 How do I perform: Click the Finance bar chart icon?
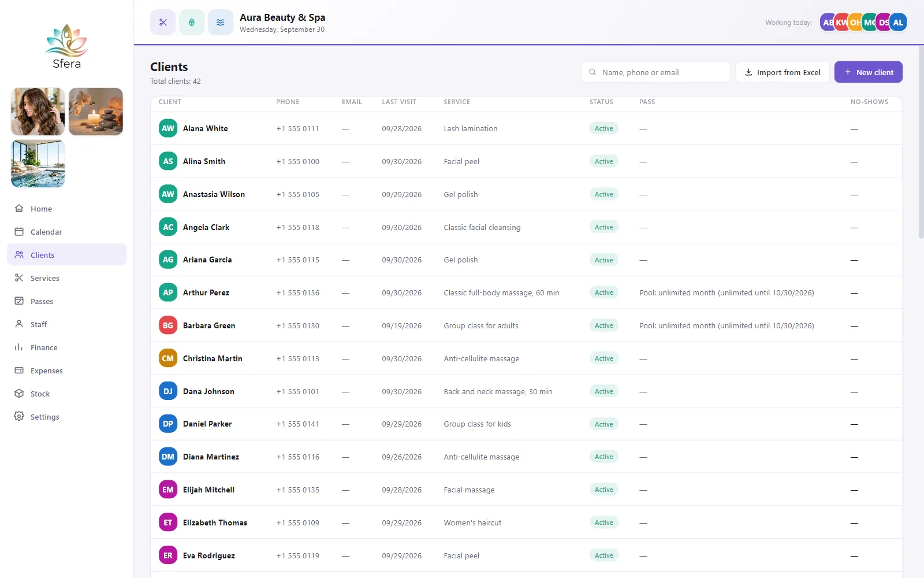19,347
